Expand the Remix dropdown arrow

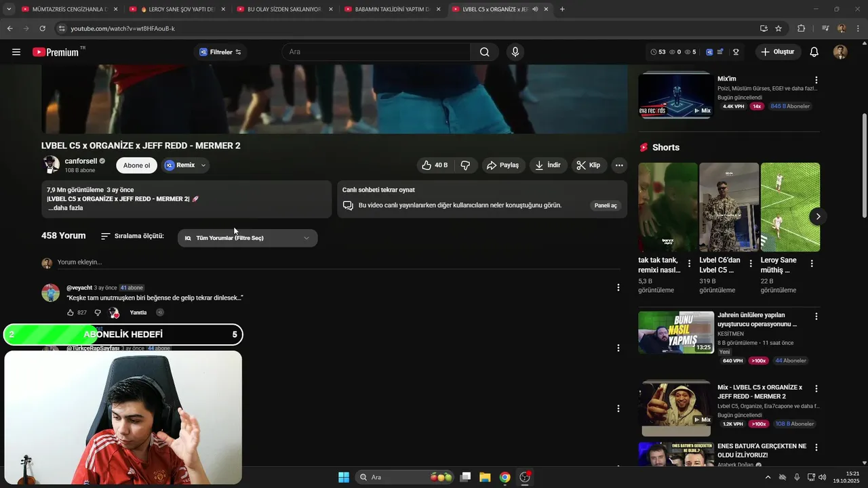(x=203, y=165)
